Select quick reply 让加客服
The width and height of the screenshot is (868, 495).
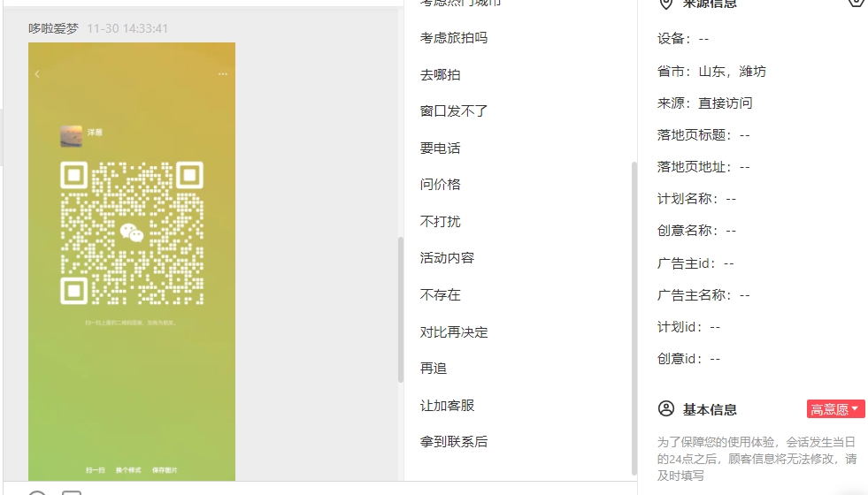tap(448, 406)
